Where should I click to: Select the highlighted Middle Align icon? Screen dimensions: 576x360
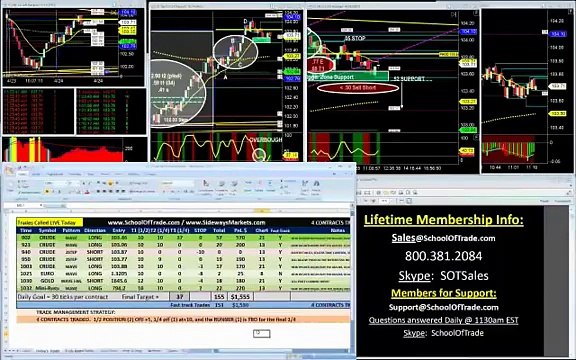click(x=110, y=183)
